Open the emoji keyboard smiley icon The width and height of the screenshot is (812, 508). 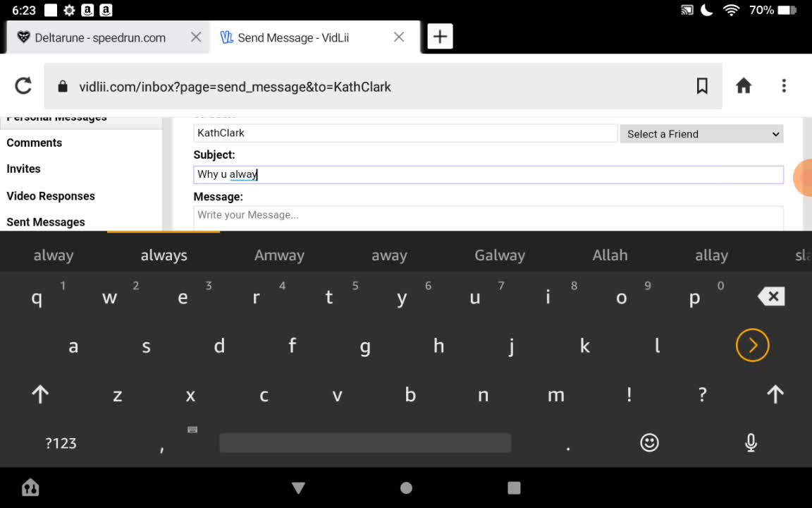point(649,442)
